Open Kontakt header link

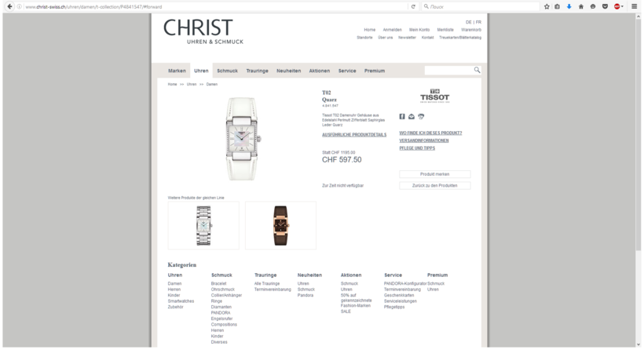(x=427, y=38)
